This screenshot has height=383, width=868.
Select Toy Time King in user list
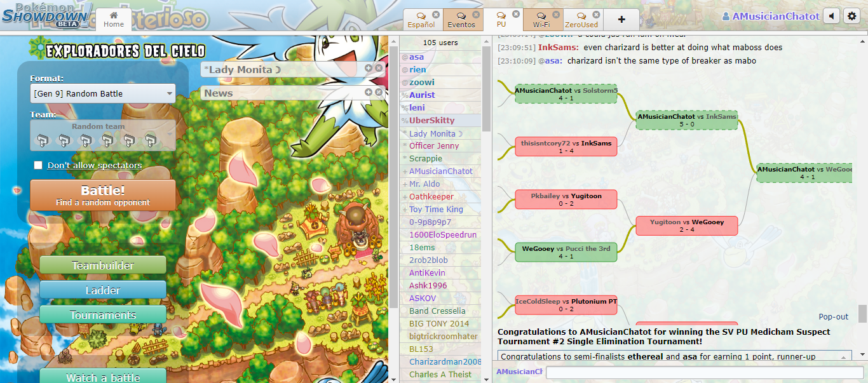coord(440,210)
